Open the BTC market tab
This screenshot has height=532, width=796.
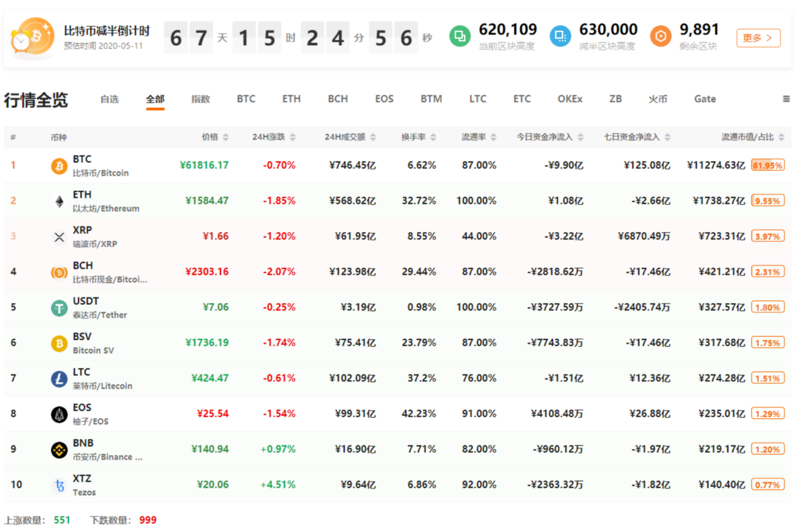point(246,99)
